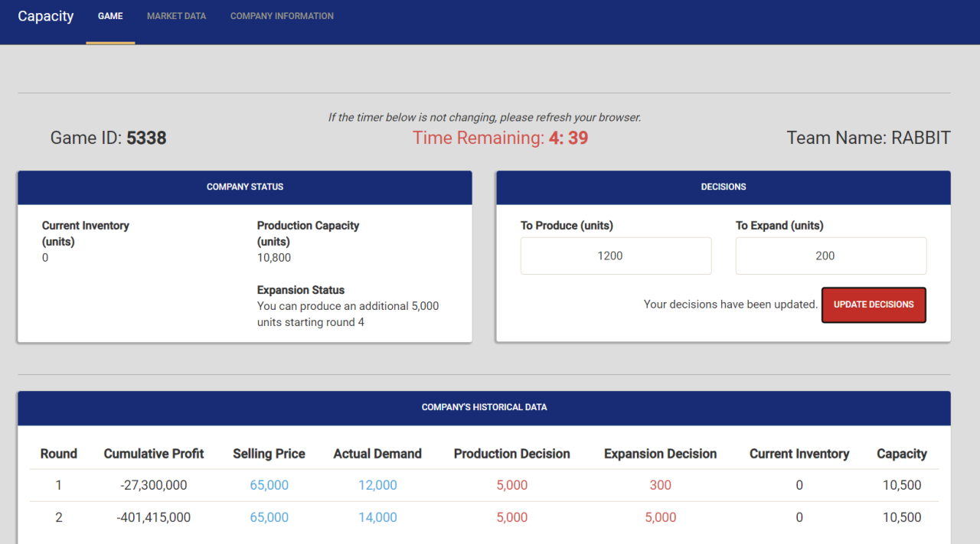Click expansion decision 300 cell

[661, 485]
